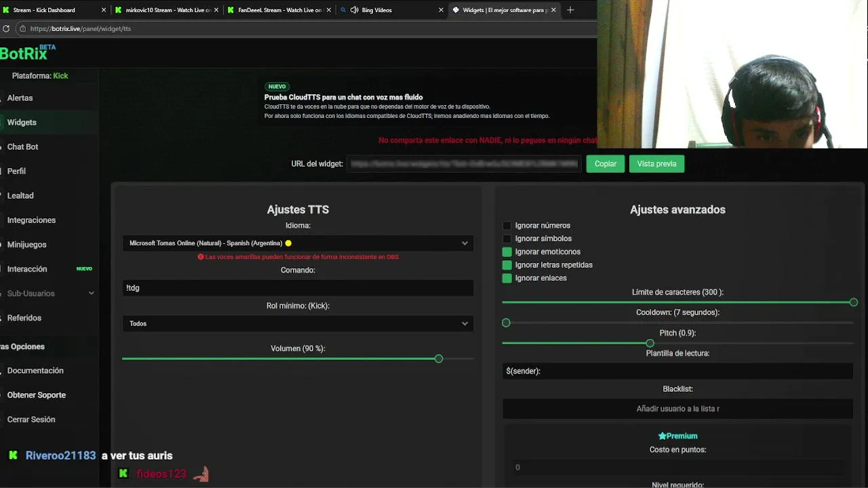Expand the Sub-Usuarios menu

[x=50, y=293]
